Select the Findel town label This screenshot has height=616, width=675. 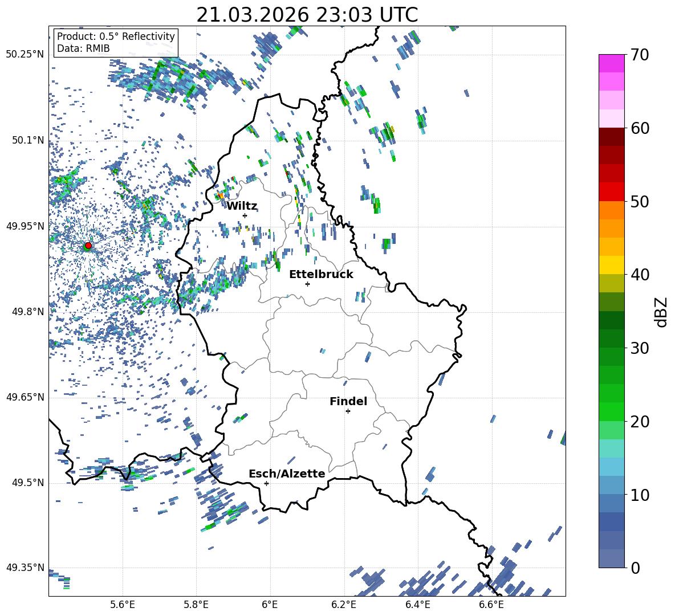(348, 402)
